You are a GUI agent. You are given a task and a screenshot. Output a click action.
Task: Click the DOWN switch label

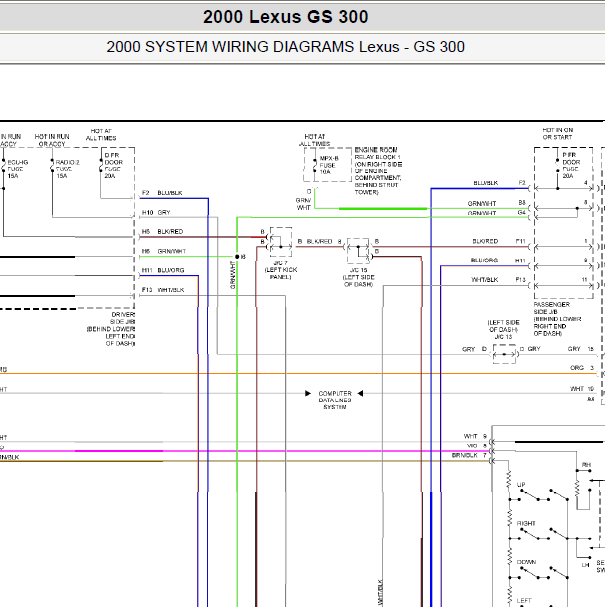(x=526, y=562)
